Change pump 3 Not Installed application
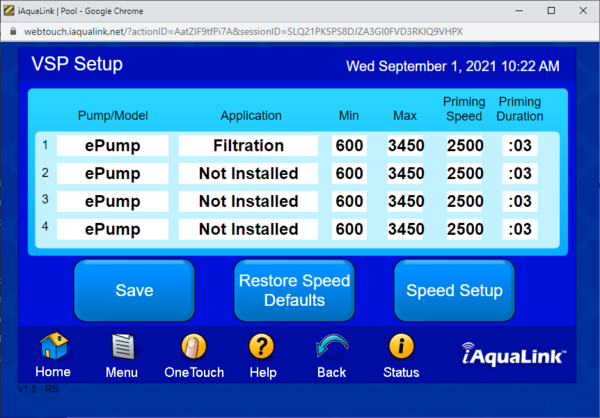Viewport: 600px width, 418px height. click(x=248, y=201)
